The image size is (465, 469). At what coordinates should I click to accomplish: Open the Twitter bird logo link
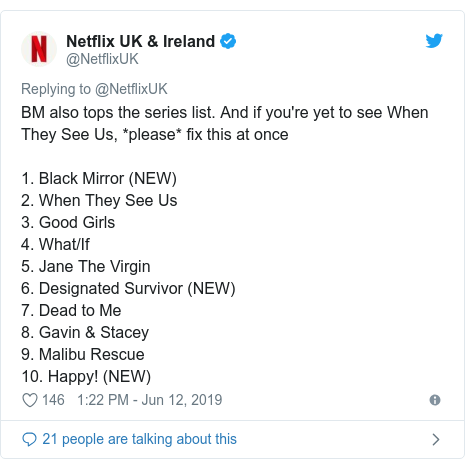434,41
